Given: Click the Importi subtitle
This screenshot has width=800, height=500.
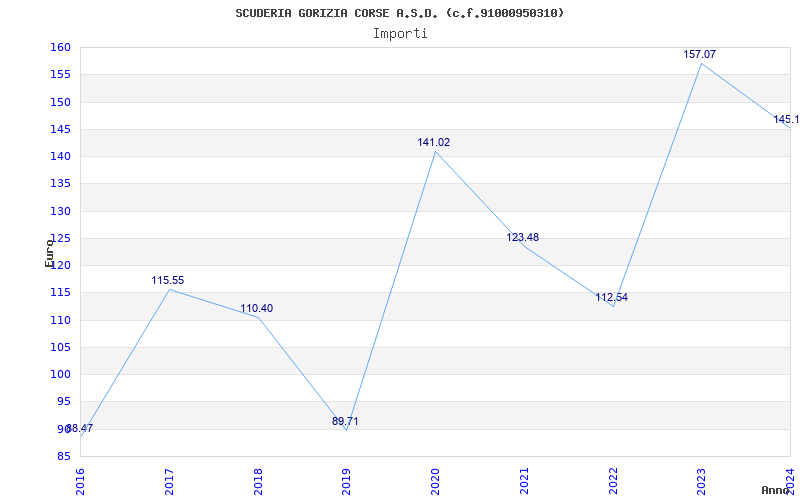Looking at the screenshot, I should click(x=400, y=34).
